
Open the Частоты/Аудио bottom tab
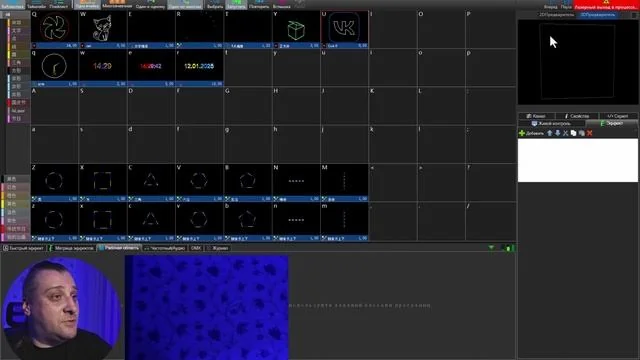point(165,248)
